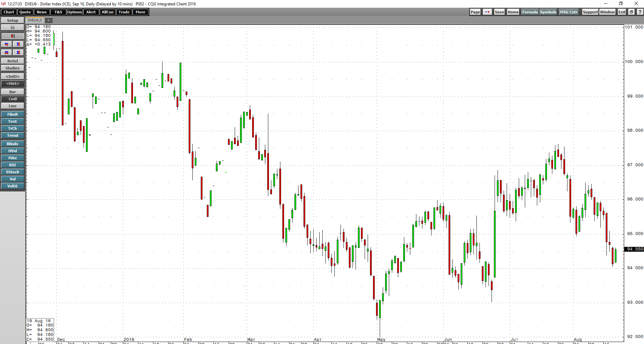The height and width of the screenshot is (344, 644).
Task: Add Vol volume study
Action: [12, 179]
